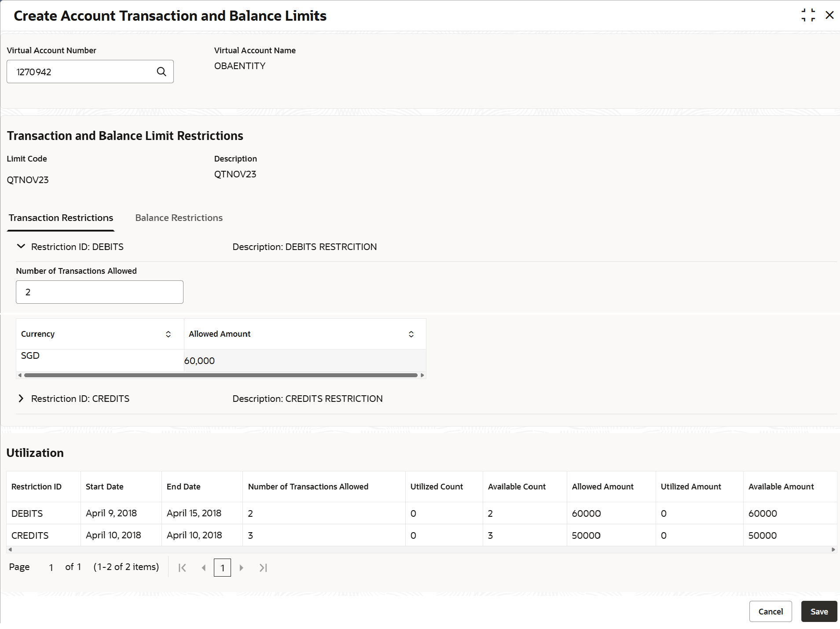Click the 60,000 Allowed Amount cell
The width and height of the screenshot is (840, 629).
[x=304, y=360]
